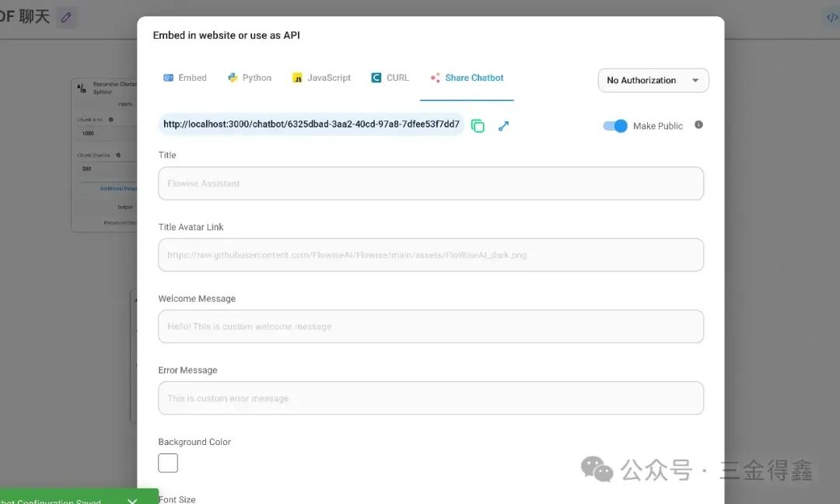Click into the Welcome Message field
This screenshot has height=504, width=840.
pyautogui.click(x=430, y=327)
